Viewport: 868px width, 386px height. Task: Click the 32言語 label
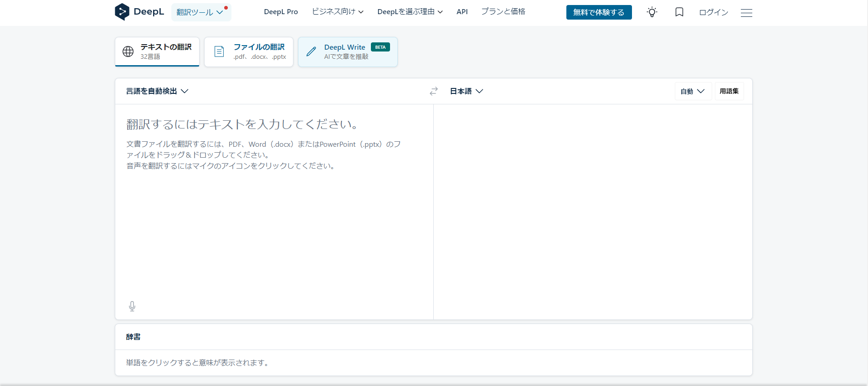(x=150, y=57)
